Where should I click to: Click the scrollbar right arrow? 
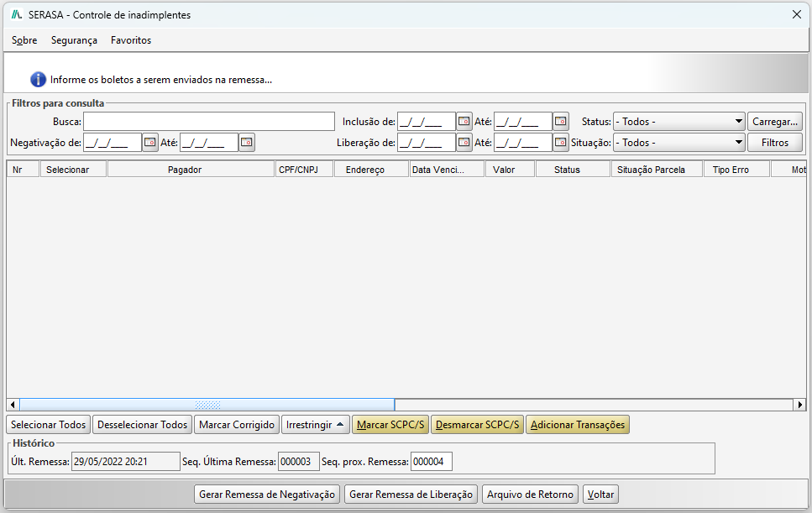(x=800, y=405)
